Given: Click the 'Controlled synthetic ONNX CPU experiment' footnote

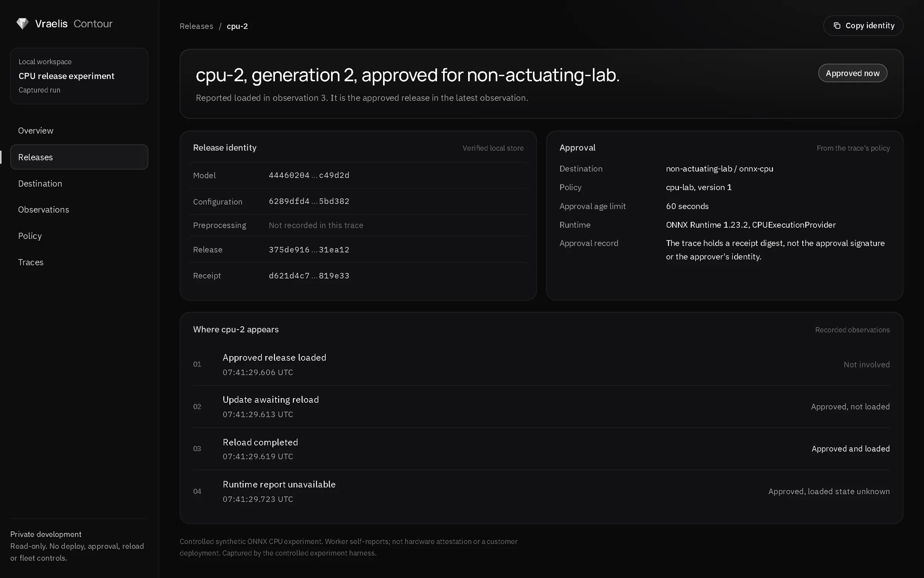Looking at the screenshot, I should click(348, 547).
